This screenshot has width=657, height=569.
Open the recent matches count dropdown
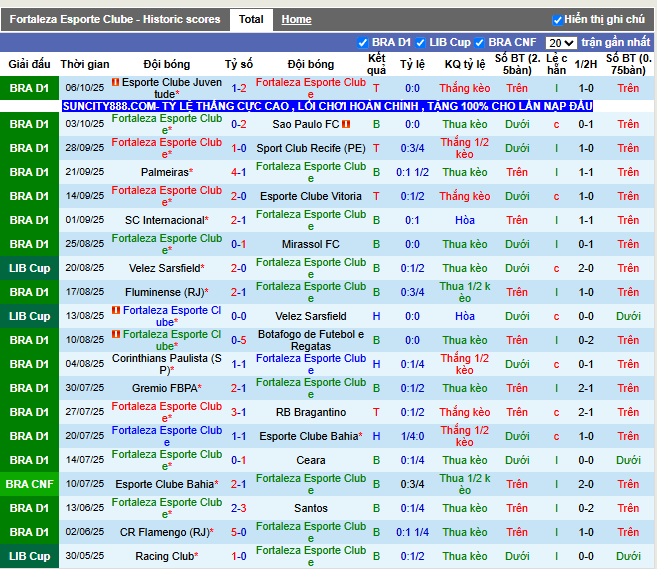pyautogui.click(x=561, y=43)
